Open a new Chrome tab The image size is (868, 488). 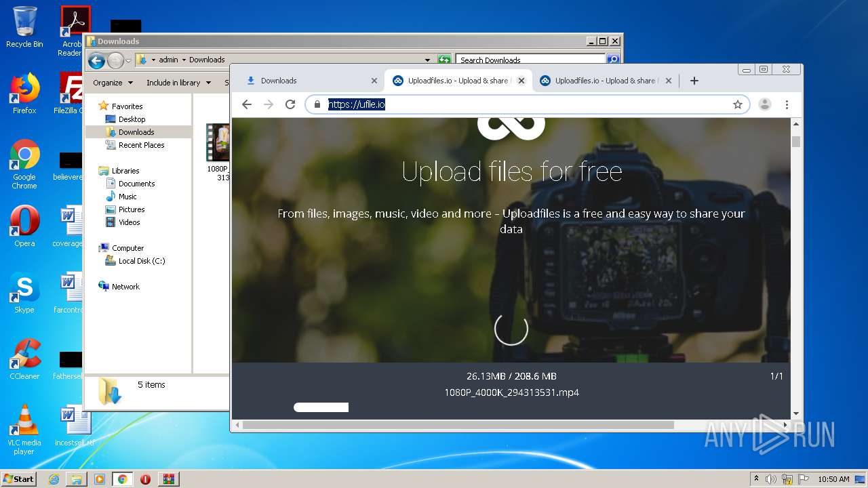point(694,81)
